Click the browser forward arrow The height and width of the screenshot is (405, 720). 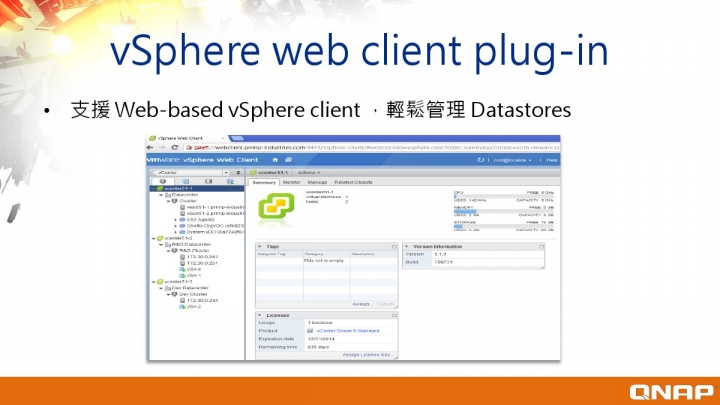[162, 147]
